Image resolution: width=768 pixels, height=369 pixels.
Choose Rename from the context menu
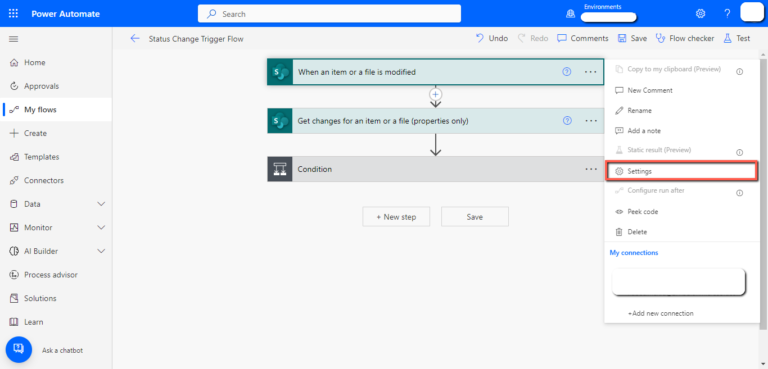click(x=633, y=111)
